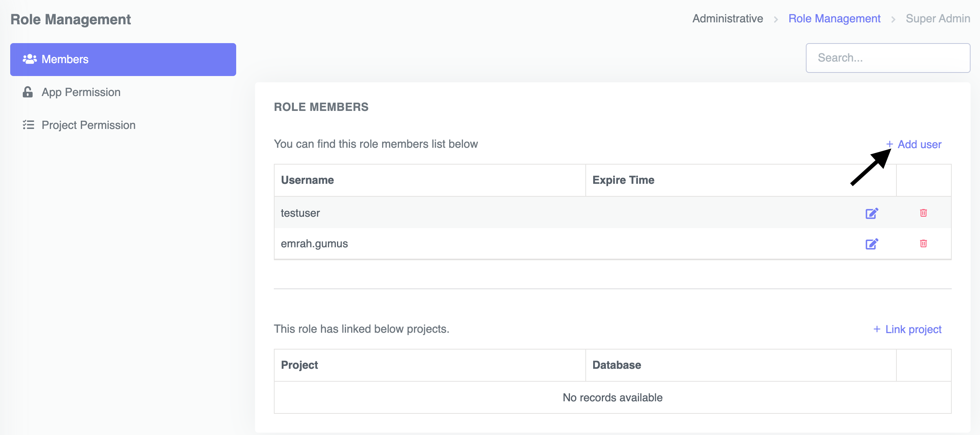Click the Link project link
Image resolution: width=980 pixels, height=435 pixels.
[913, 329]
